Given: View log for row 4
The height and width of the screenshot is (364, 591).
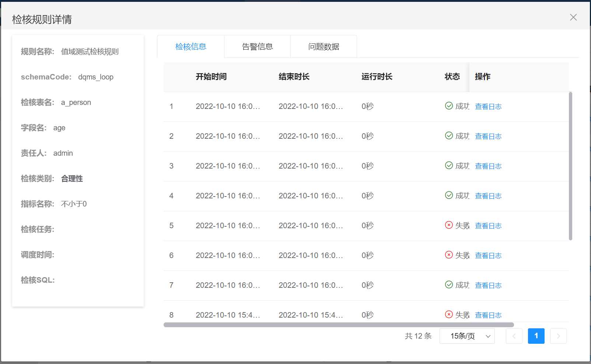Looking at the screenshot, I should (488, 196).
